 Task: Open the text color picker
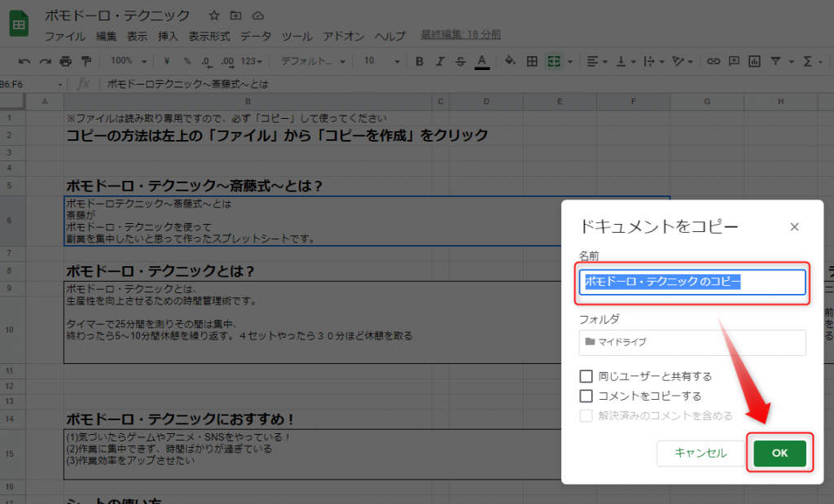[x=481, y=61]
